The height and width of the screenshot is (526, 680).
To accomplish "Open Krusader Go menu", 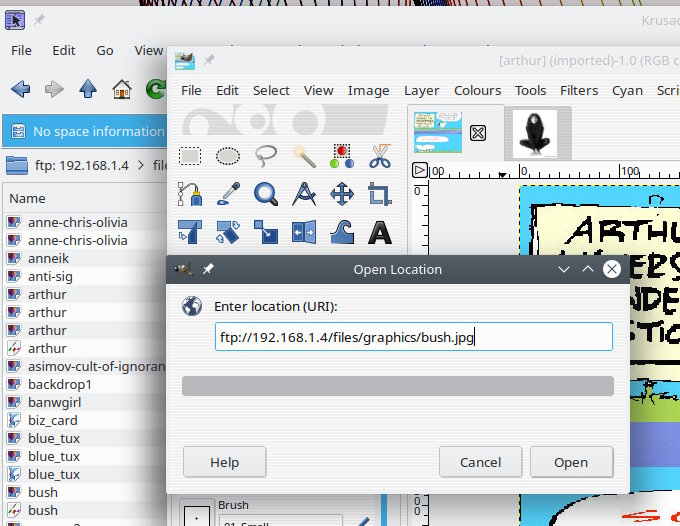I will 105,50.
